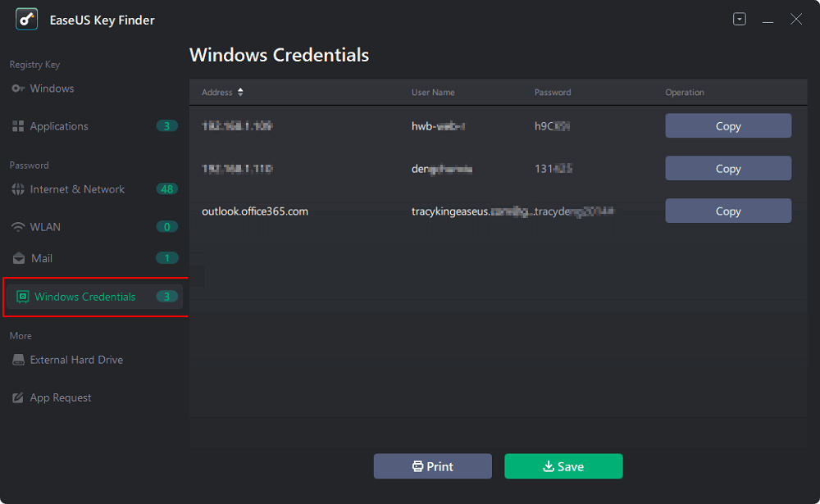
Task: Select the WLAN wireless icon
Action: tap(17, 226)
